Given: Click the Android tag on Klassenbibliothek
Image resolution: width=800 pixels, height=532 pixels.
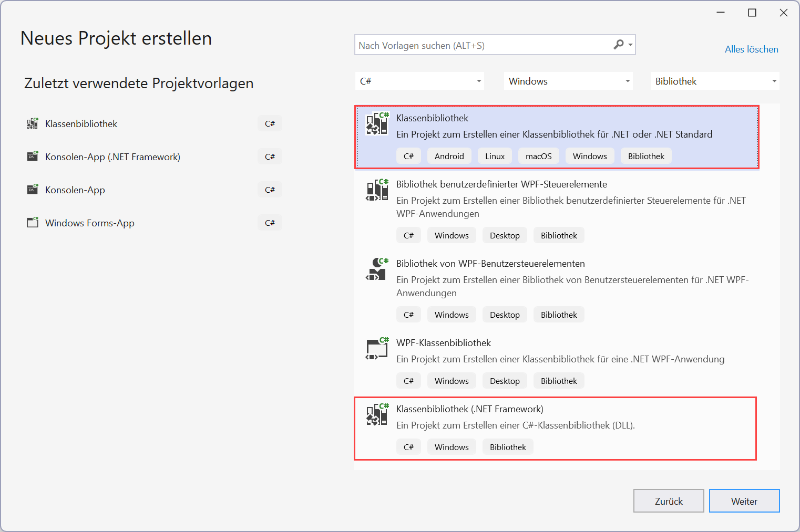Looking at the screenshot, I should 449,155.
